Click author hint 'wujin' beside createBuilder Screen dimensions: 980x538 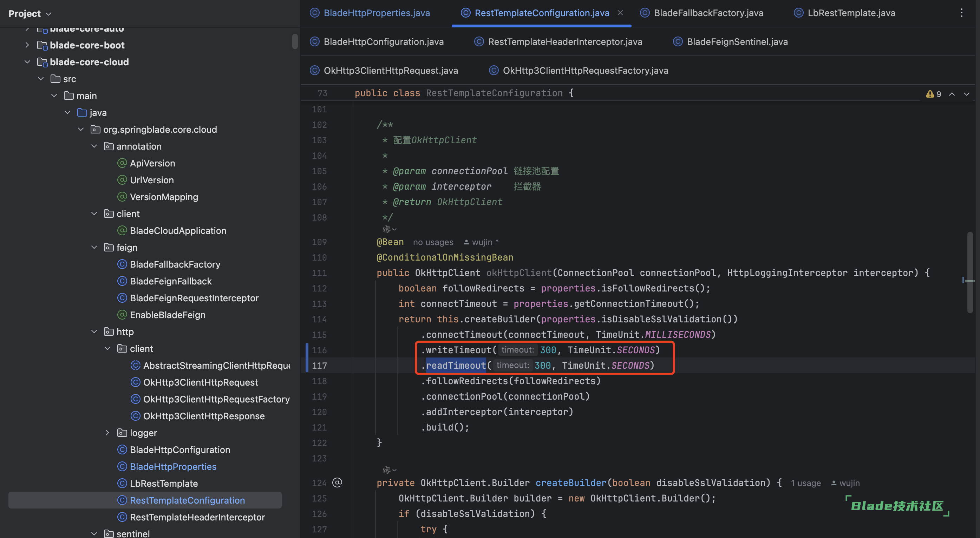coord(845,483)
